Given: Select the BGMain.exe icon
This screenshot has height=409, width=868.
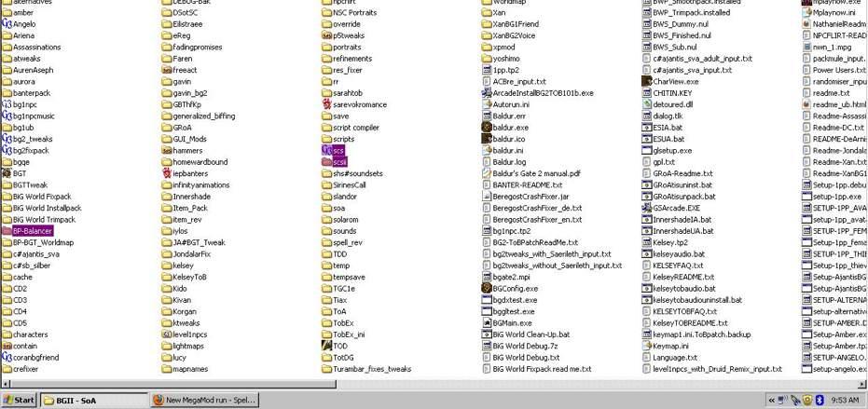Looking at the screenshot, I should pyautogui.click(x=487, y=322).
